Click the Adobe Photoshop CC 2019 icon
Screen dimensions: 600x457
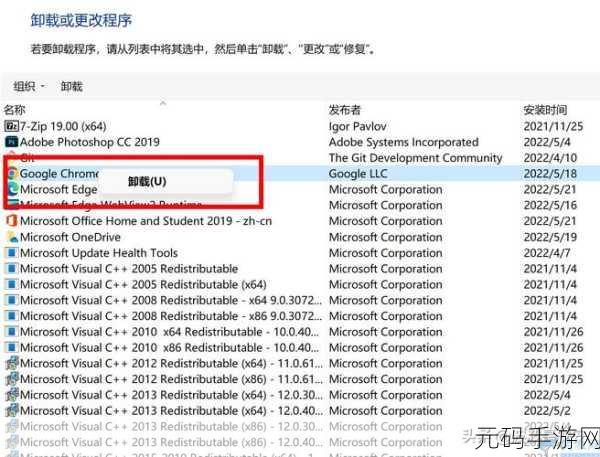(11, 142)
